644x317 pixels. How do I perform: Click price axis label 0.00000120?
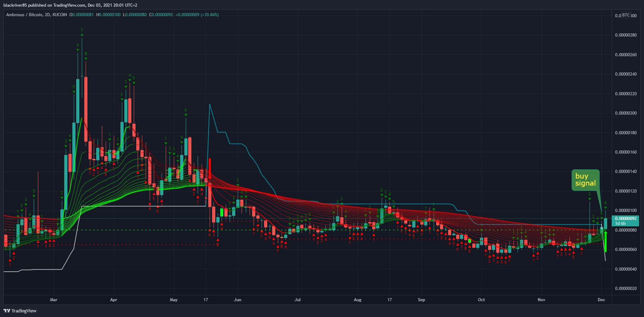click(626, 191)
